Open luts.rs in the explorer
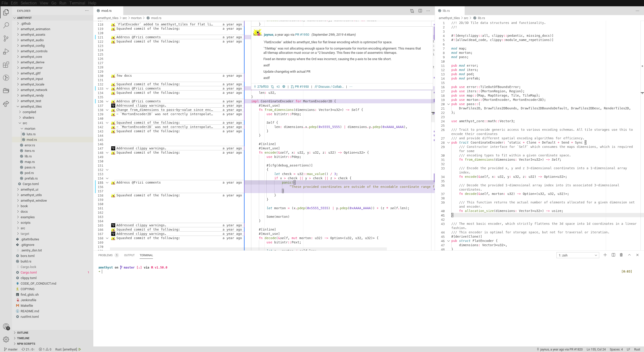Viewport: 644px width, 352px height. 31,134
